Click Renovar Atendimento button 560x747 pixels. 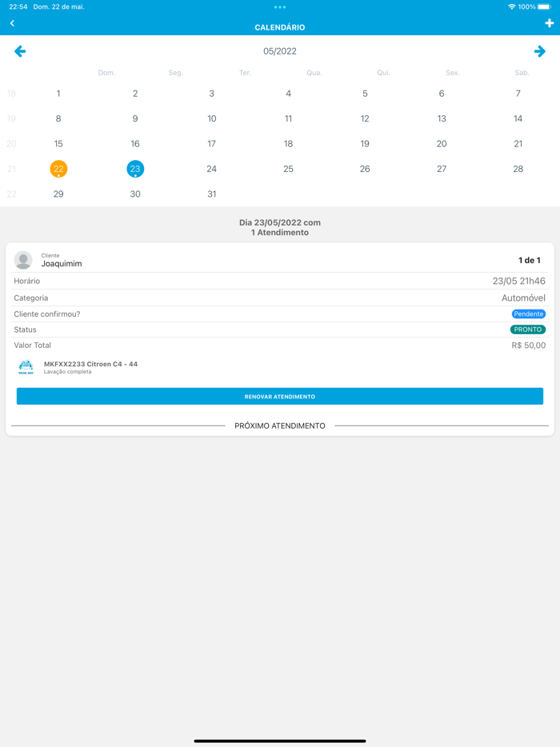pos(280,397)
